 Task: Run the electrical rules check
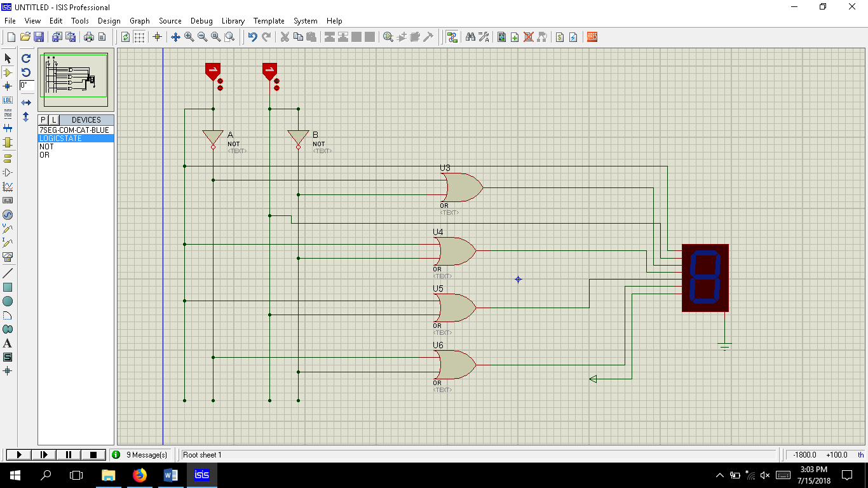click(x=573, y=36)
